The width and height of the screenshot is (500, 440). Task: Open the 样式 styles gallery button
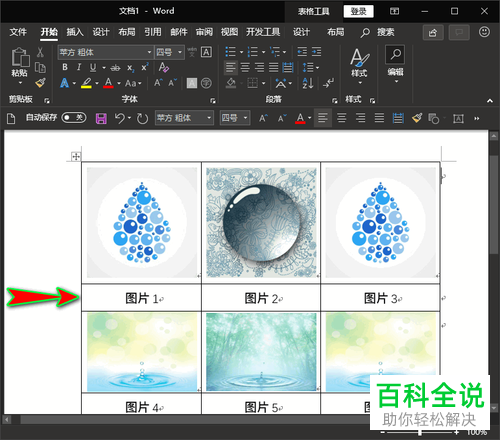[359, 65]
